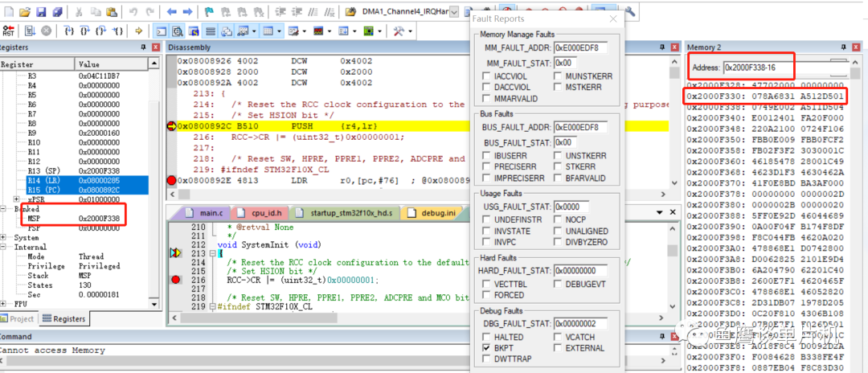Open the Serial windows dropdown arrow
The height and width of the screenshot is (373, 868).
(x=305, y=31)
